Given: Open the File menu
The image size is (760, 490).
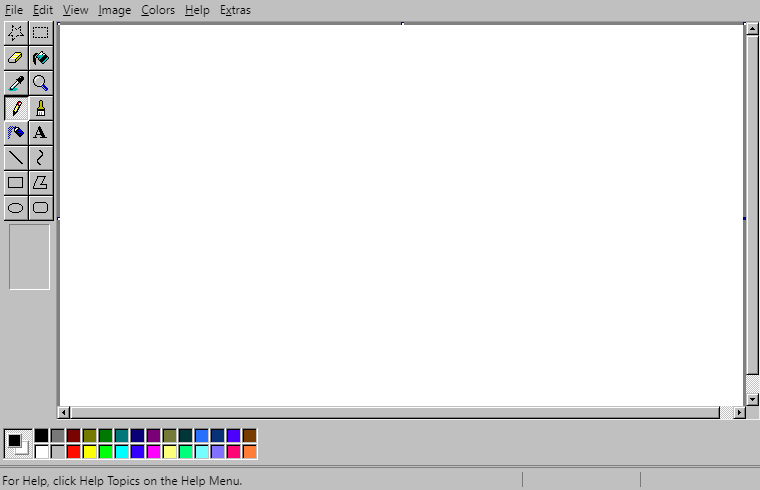Looking at the screenshot, I should (x=14, y=10).
